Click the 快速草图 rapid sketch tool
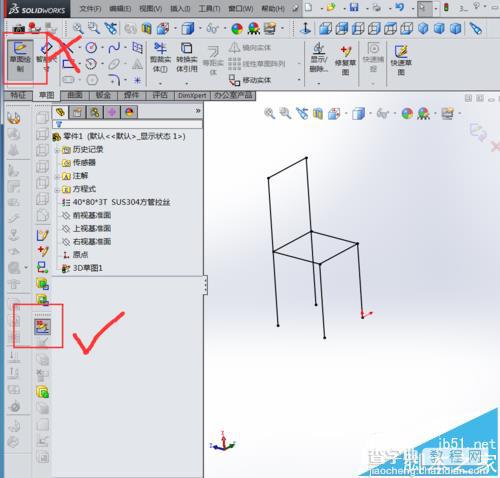 [x=401, y=60]
